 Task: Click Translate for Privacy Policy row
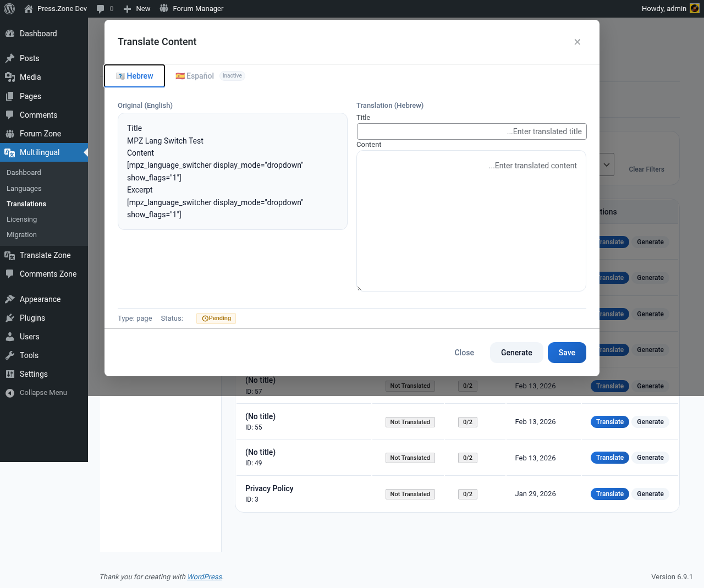point(610,494)
